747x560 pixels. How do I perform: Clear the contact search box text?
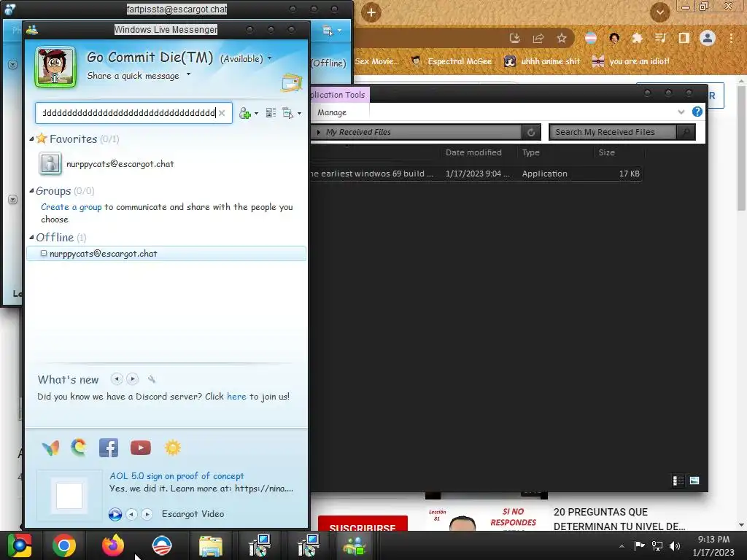click(222, 113)
